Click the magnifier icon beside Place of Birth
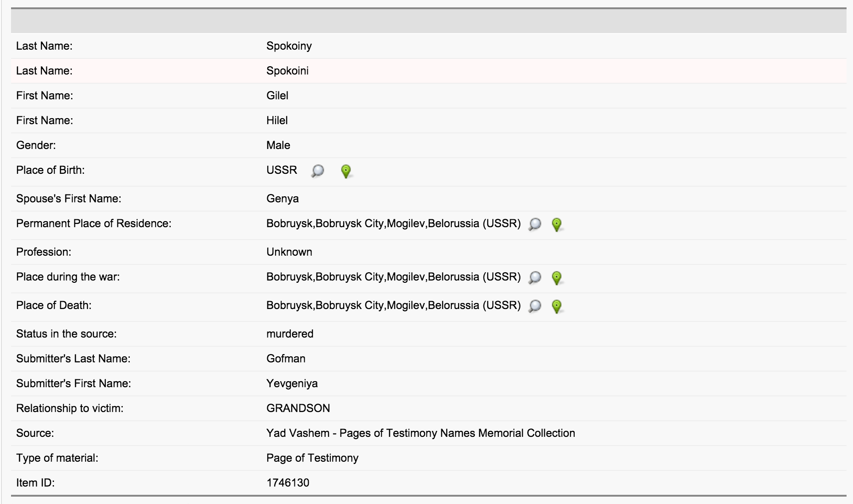 coord(317,171)
